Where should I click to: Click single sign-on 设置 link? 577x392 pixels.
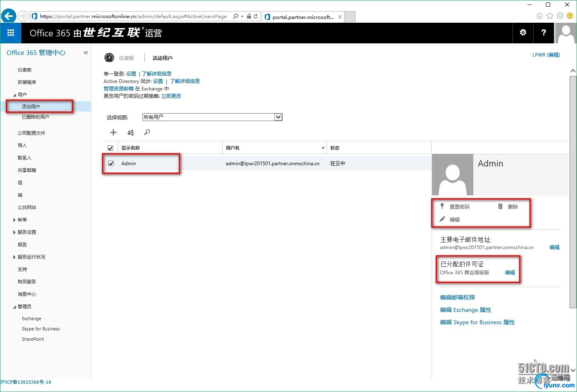pos(131,74)
